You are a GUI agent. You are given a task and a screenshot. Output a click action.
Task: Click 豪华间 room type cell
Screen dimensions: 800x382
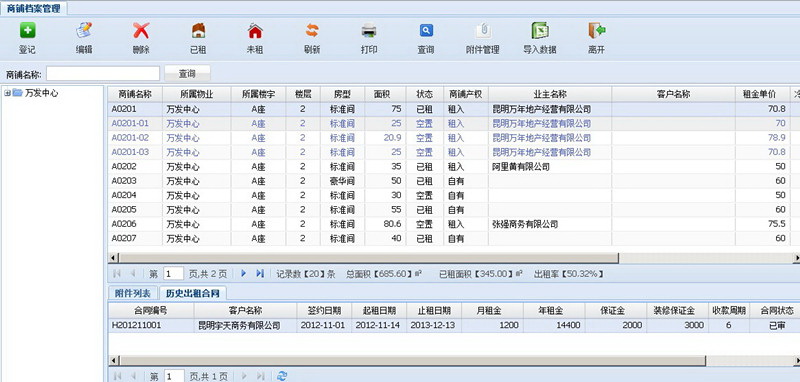pos(342,181)
